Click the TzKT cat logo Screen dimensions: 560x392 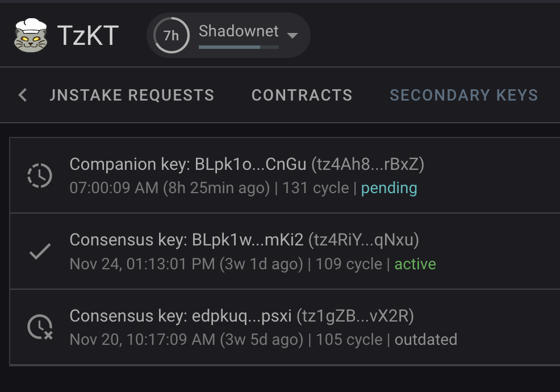pyautogui.click(x=31, y=35)
